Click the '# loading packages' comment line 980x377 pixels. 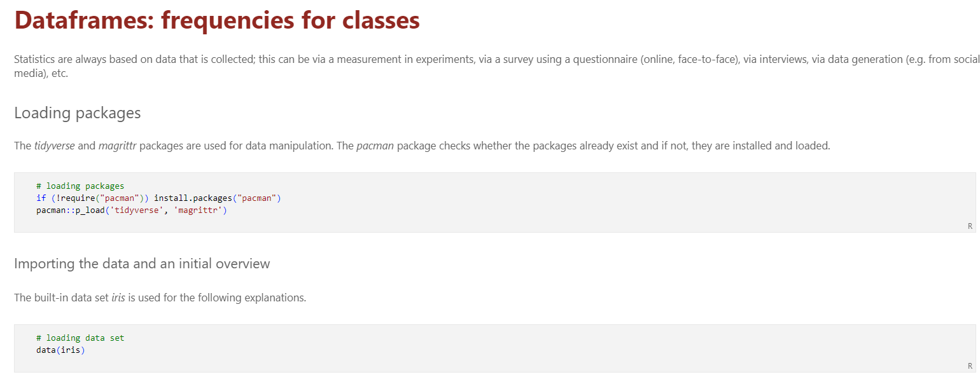80,186
